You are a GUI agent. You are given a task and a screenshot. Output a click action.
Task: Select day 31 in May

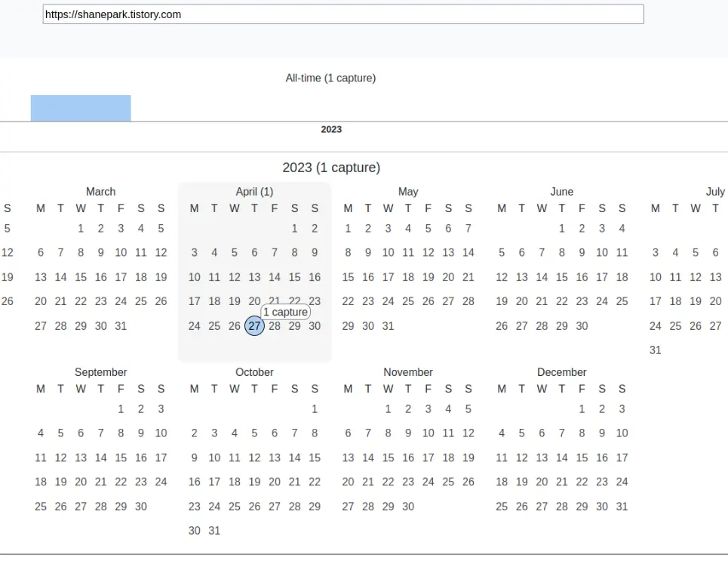389,326
